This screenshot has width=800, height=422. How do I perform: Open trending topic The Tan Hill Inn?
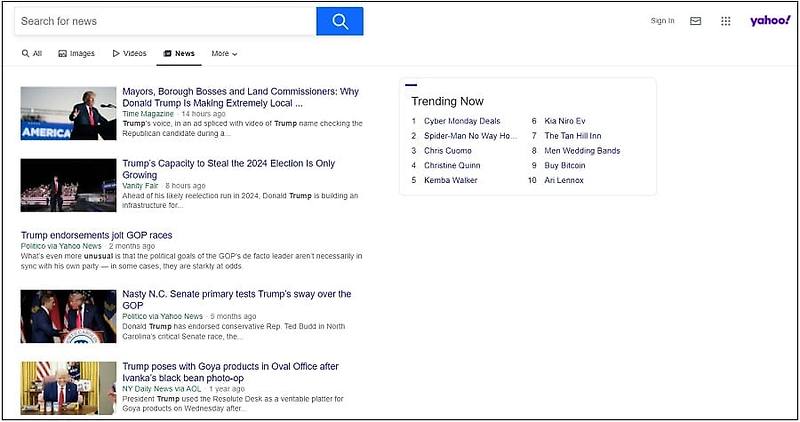[572, 136]
